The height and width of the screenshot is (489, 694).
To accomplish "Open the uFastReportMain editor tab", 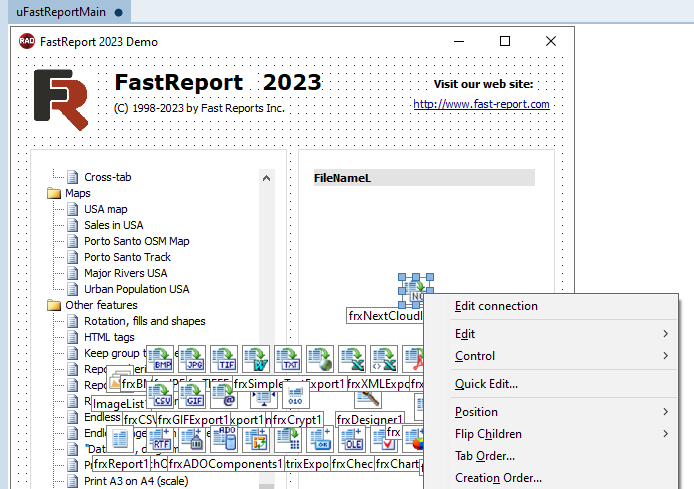I will point(63,12).
